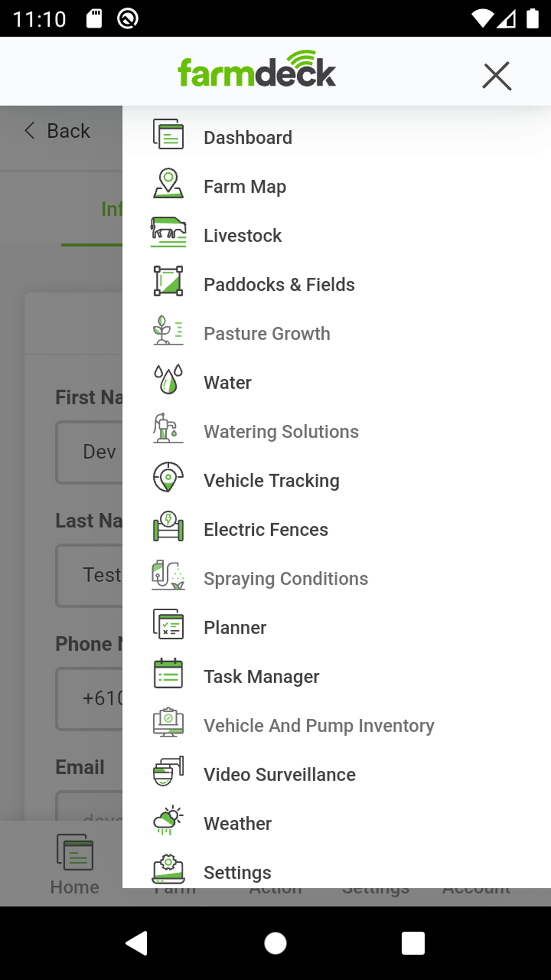Click the Weather cloud icon

click(168, 821)
